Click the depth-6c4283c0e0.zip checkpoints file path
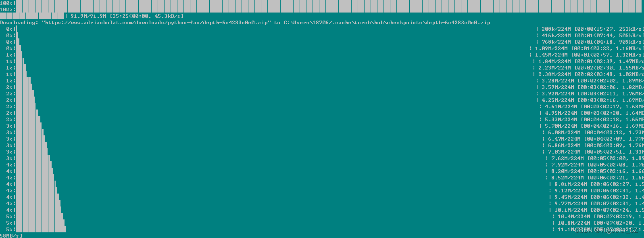This screenshot has height=238, width=644. click(387, 23)
